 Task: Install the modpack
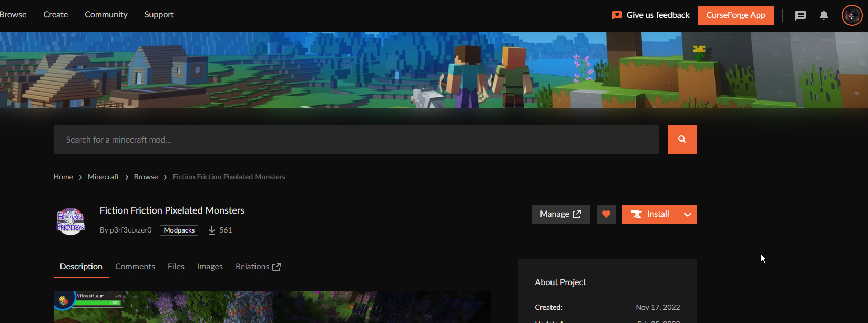(x=650, y=214)
